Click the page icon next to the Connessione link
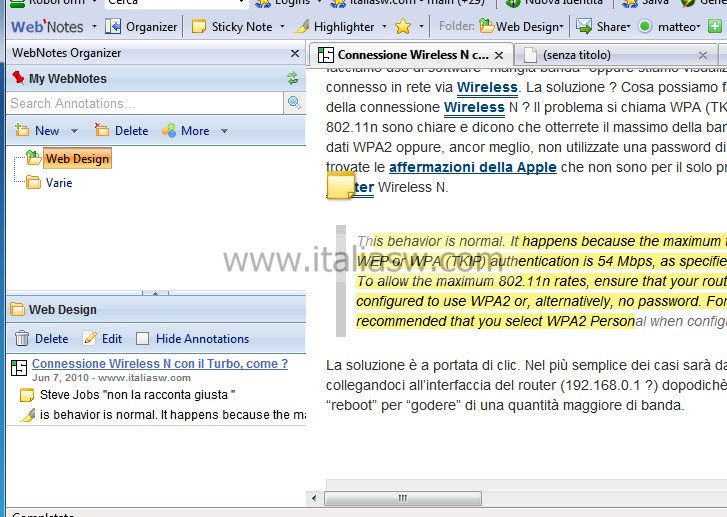Image resolution: width=727 pixels, height=517 pixels. (19, 368)
